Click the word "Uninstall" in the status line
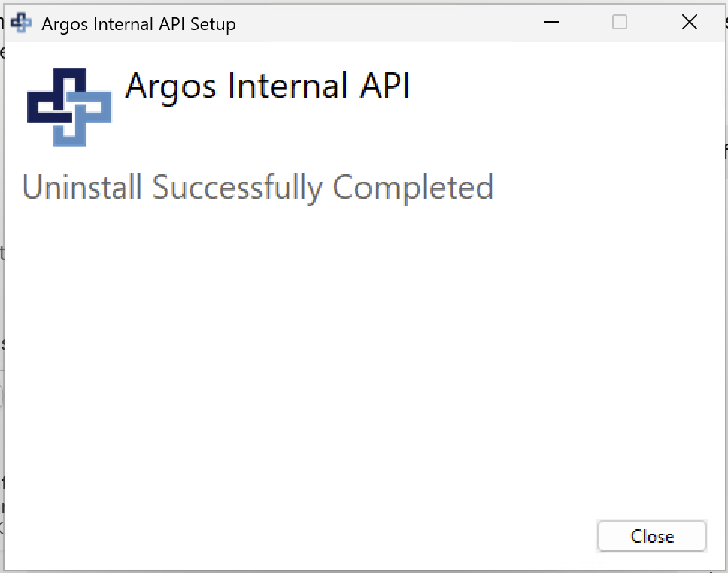This screenshot has height=573, width=728. pyautogui.click(x=82, y=186)
